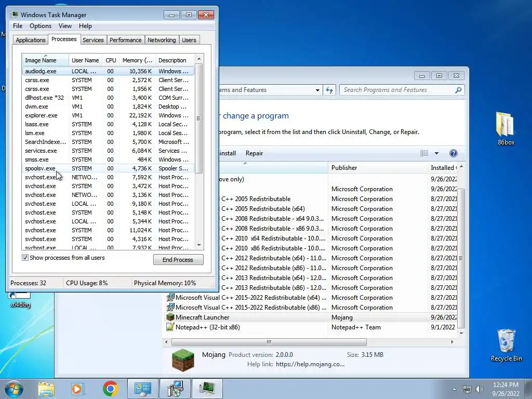Sort processes by Image Name column
Viewport: 532px width, 399px height.
coord(46,60)
